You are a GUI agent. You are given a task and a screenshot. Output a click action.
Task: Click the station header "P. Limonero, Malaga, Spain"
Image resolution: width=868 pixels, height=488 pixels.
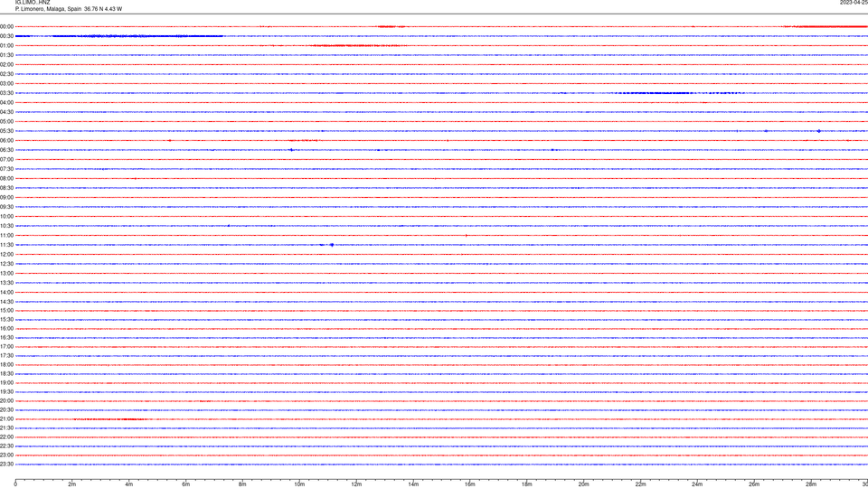point(48,9)
